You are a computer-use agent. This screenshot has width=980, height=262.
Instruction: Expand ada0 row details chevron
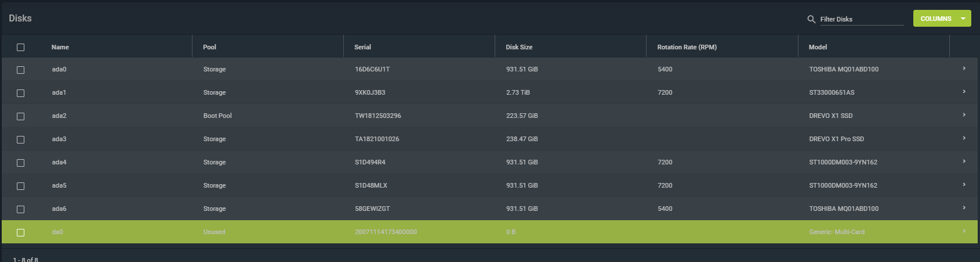pos(964,69)
